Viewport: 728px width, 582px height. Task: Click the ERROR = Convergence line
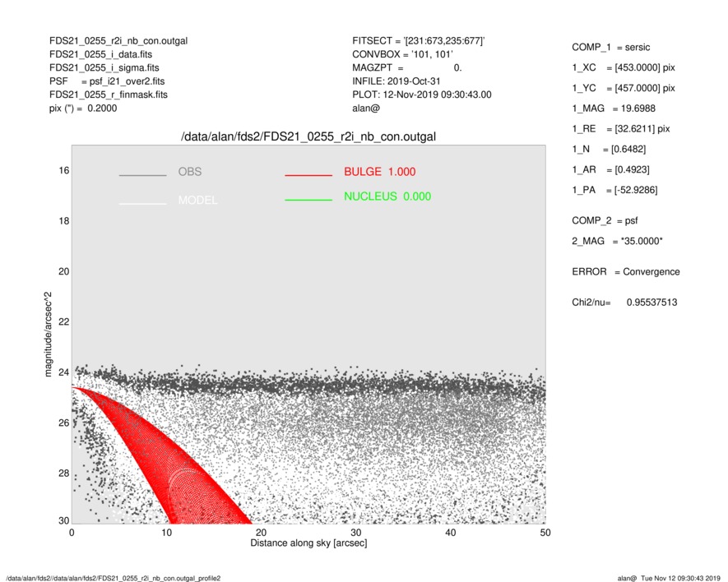tap(625, 272)
